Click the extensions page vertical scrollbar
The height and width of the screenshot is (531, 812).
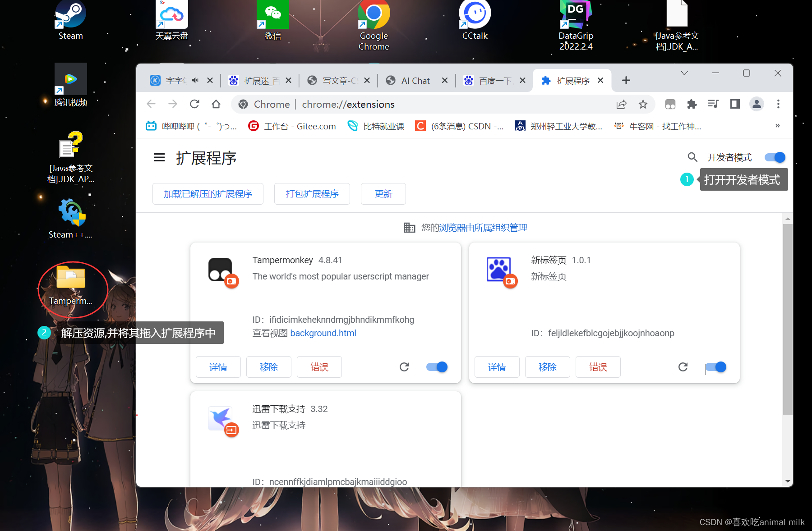click(788, 319)
